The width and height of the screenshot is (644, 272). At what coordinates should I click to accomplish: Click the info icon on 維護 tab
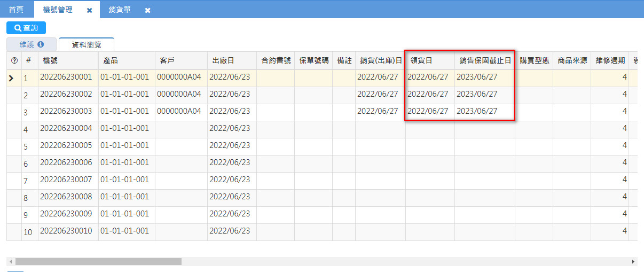click(41, 44)
